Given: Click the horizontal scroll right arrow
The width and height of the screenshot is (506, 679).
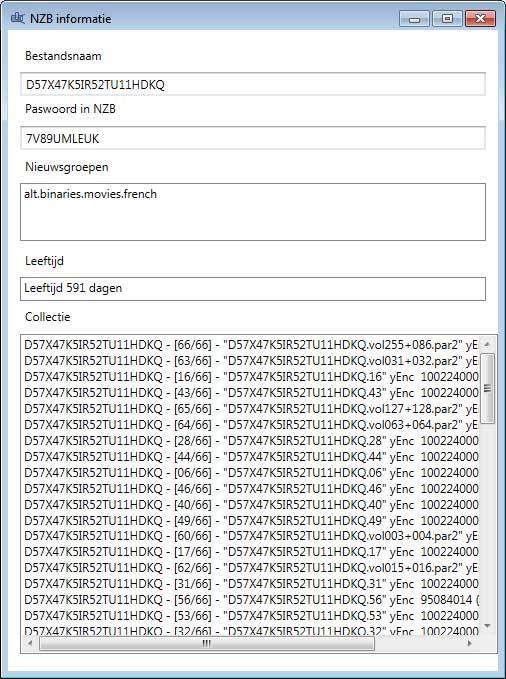Looking at the screenshot, I should 470,643.
